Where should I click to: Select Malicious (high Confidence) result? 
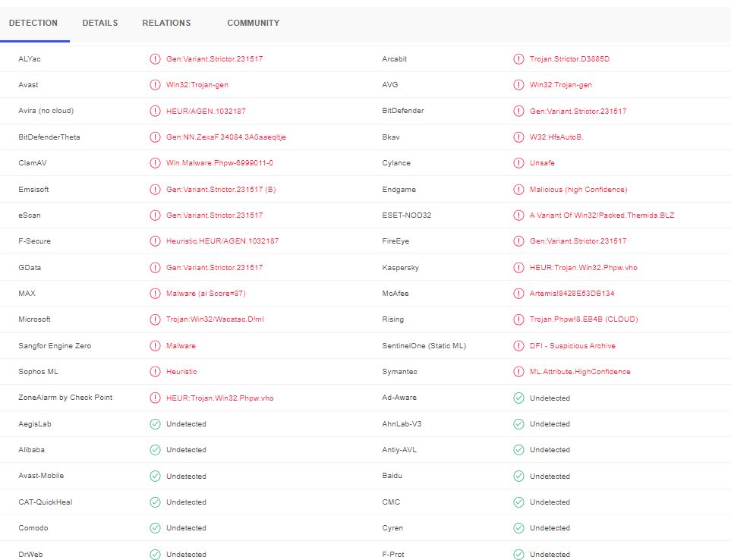[x=578, y=190]
